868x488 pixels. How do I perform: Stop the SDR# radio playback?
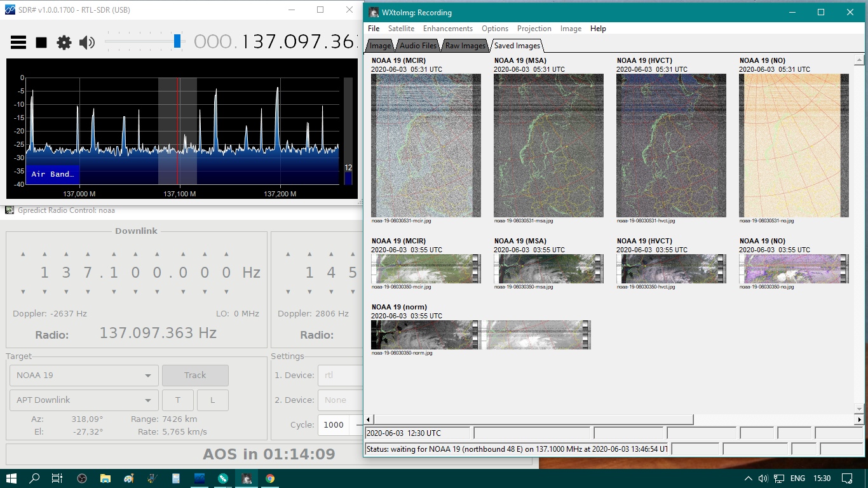pyautogui.click(x=41, y=43)
